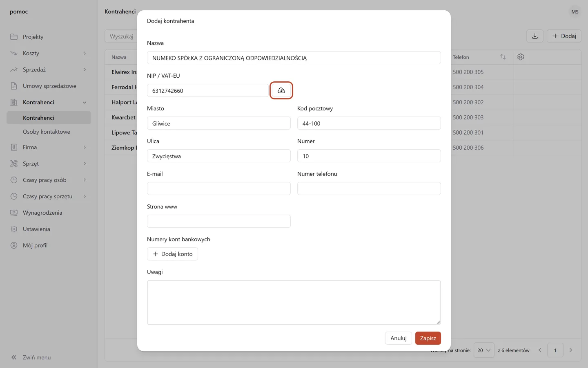Click the Ustawienia gear icon in sidebar
This screenshot has width=588, height=368.
[14, 229]
